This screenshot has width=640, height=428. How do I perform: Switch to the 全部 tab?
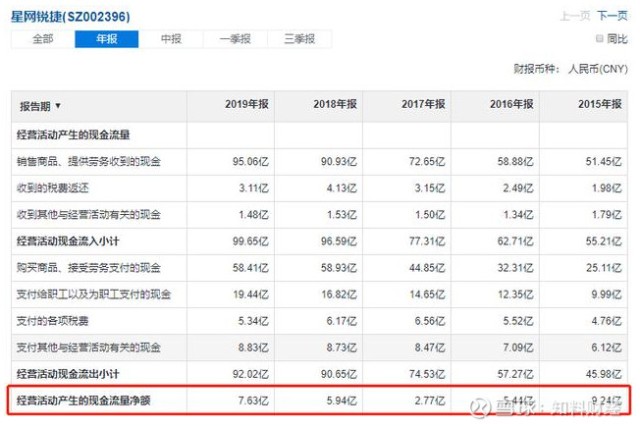coord(43,39)
